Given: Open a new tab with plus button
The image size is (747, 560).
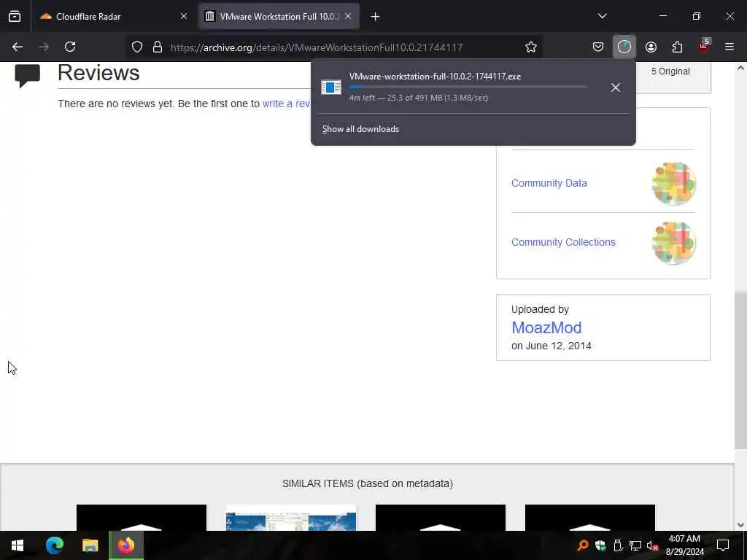Looking at the screenshot, I should (376, 17).
